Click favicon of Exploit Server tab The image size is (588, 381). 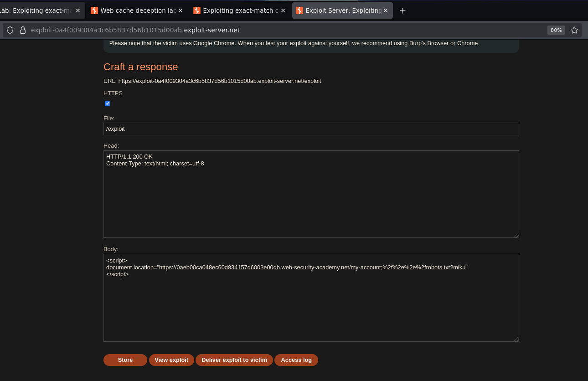click(x=299, y=10)
